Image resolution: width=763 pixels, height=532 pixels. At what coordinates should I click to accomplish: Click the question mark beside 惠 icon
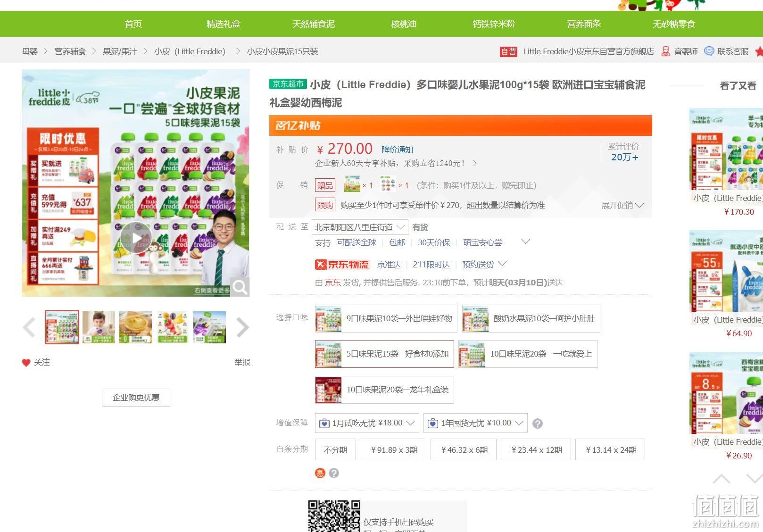click(x=334, y=473)
